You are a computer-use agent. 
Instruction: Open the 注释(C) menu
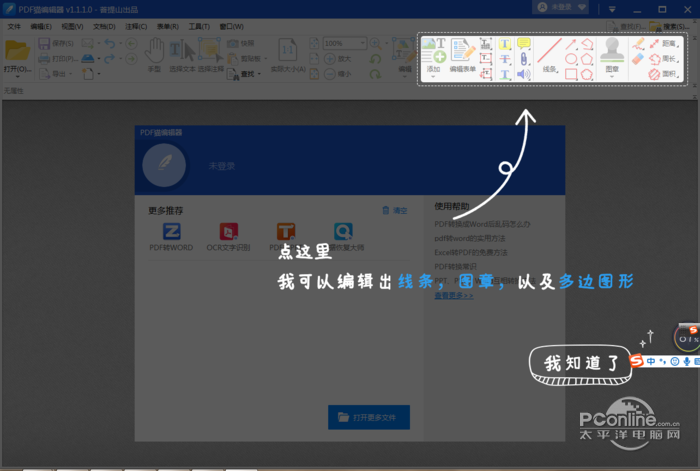coord(136,27)
